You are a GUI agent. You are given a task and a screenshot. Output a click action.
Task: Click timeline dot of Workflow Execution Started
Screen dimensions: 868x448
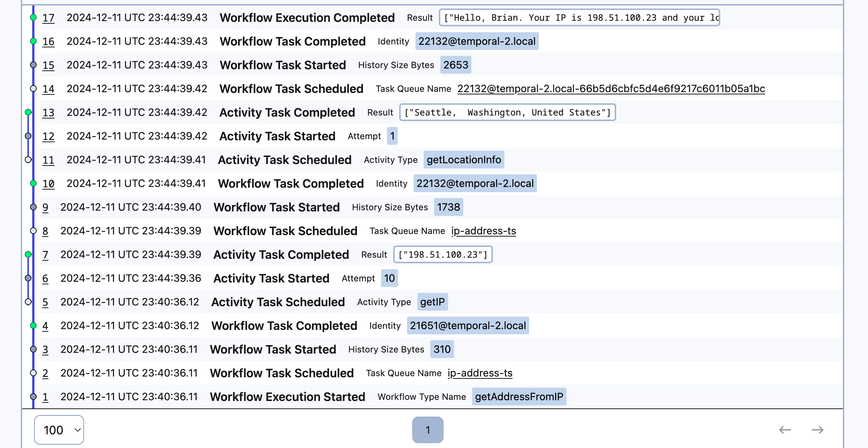33,397
